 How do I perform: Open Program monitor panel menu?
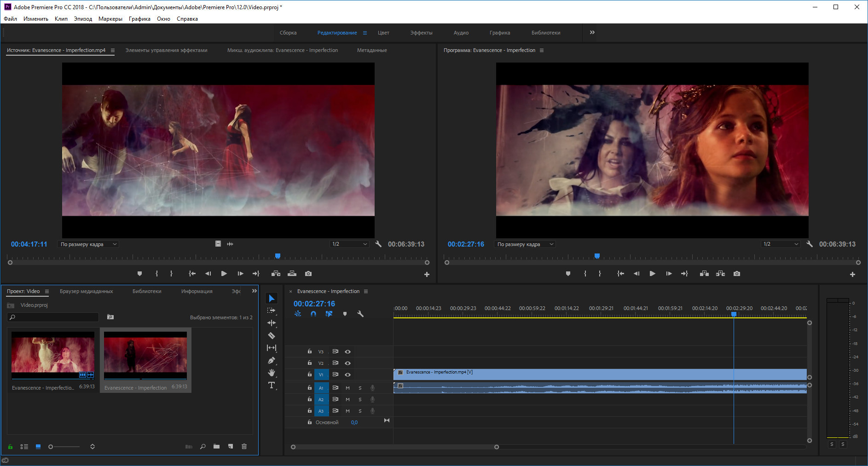[542, 50]
